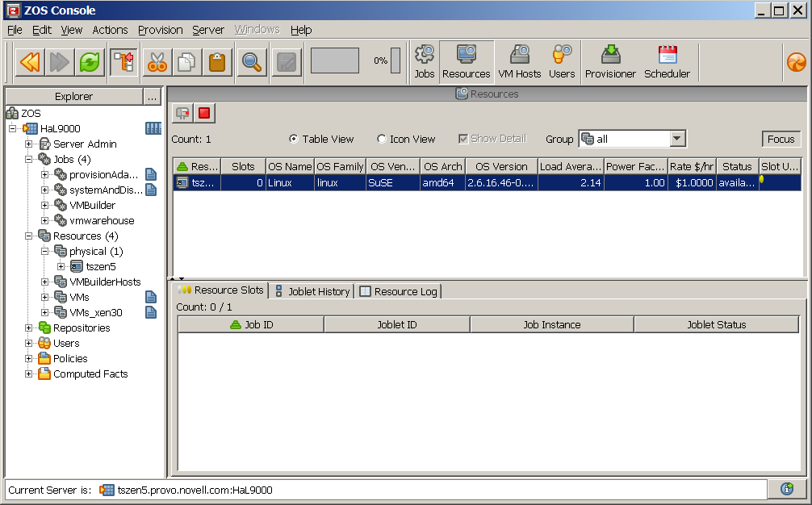Open the Group dropdown showing all
This screenshot has height=505, width=812.
[x=632, y=139]
